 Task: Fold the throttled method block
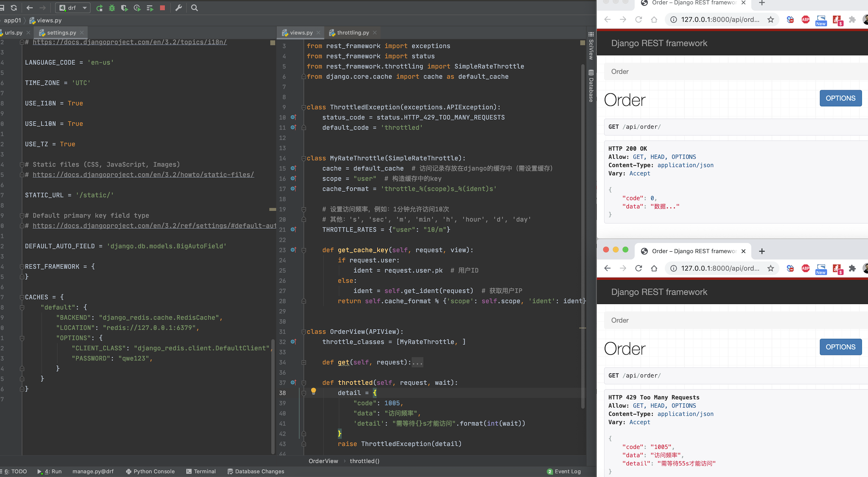click(x=304, y=383)
